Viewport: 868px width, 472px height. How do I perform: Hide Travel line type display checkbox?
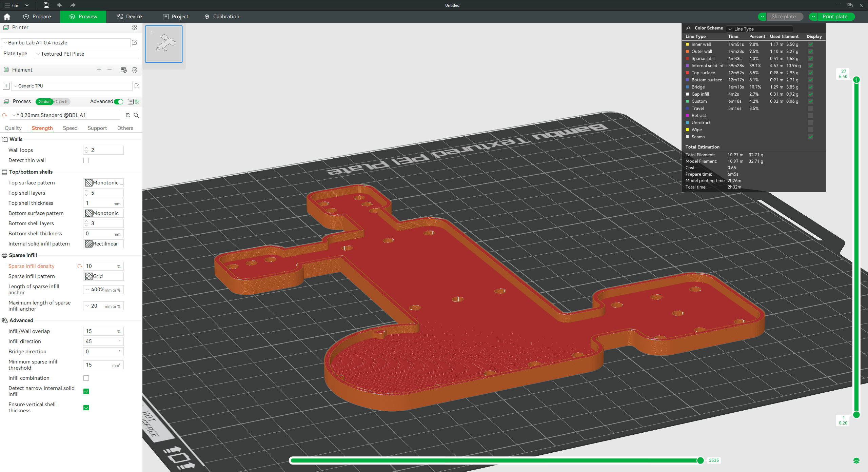[x=810, y=109]
